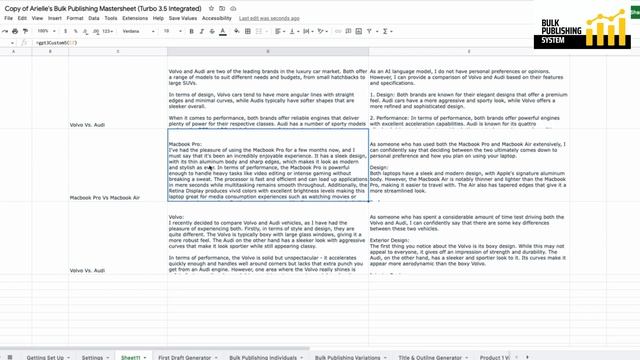Image resolution: width=640 pixels, height=360 pixels.
Task: Click the document title to rename it
Action: tap(103, 8)
